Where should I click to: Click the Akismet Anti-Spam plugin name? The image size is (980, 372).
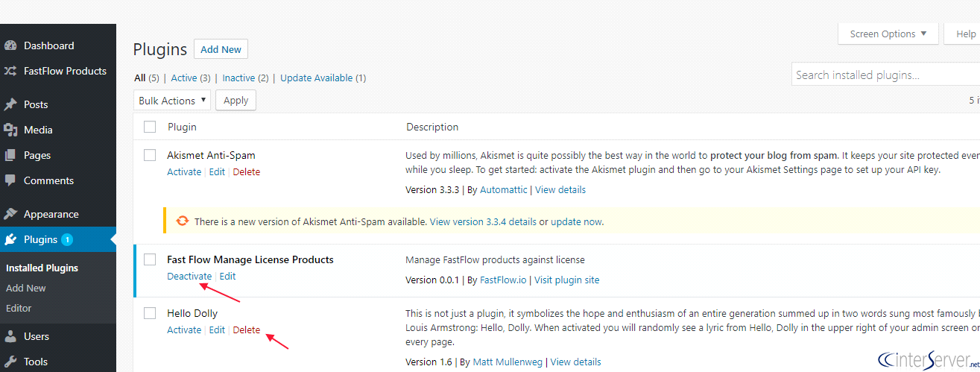click(211, 155)
